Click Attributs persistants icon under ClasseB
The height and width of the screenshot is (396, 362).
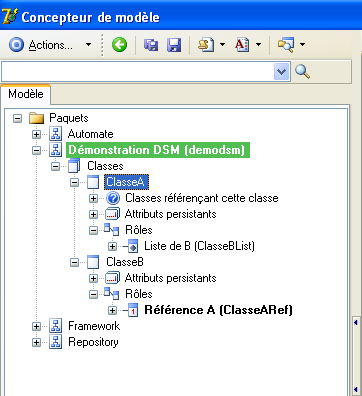[112, 278]
